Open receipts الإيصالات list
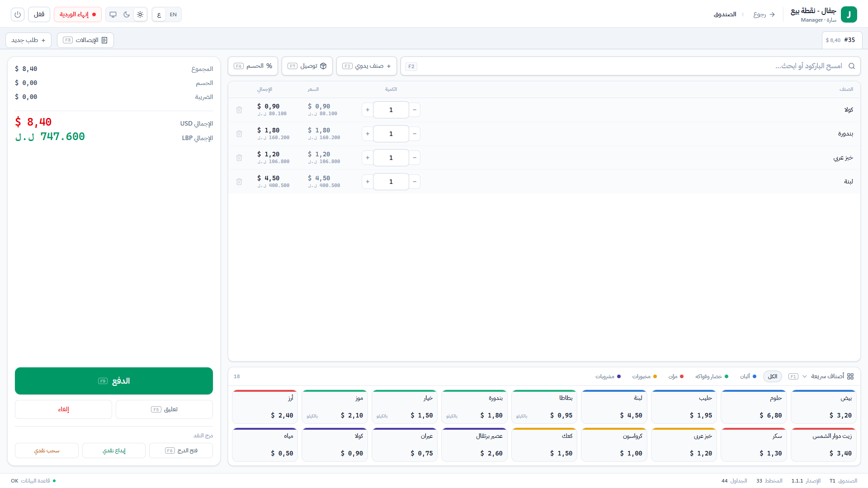 pyautogui.click(x=85, y=40)
